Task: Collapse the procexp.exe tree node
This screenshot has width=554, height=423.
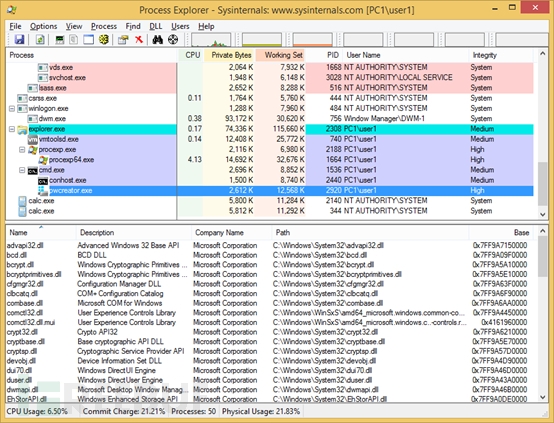Action: point(22,150)
